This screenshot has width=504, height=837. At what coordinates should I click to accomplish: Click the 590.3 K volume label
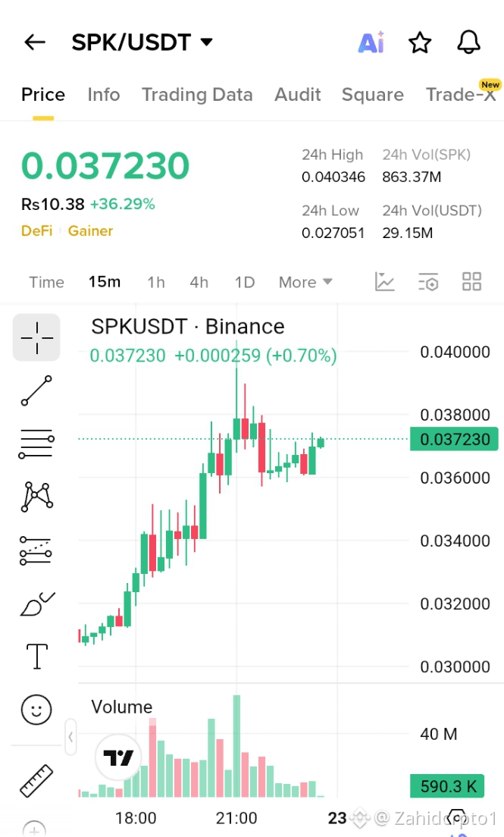(x=447, y=785)
